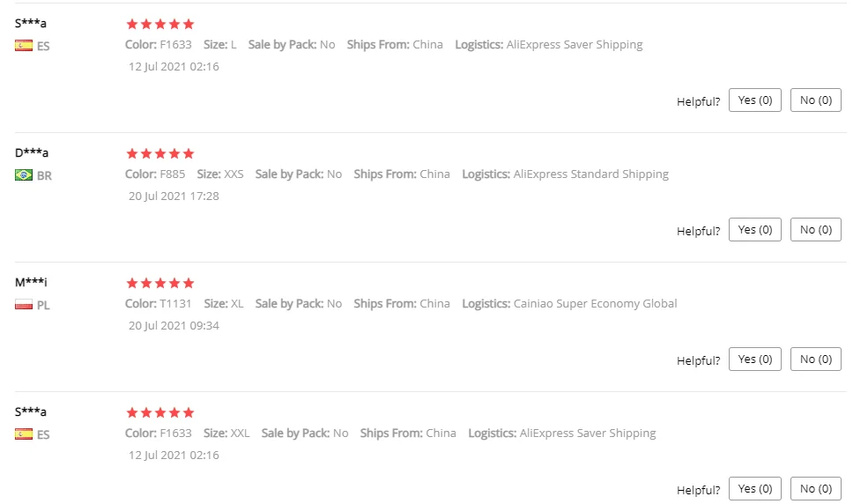Screen dimensions: 853x504
Task: Click No for the Size L review
Action: tap(815, 100)
